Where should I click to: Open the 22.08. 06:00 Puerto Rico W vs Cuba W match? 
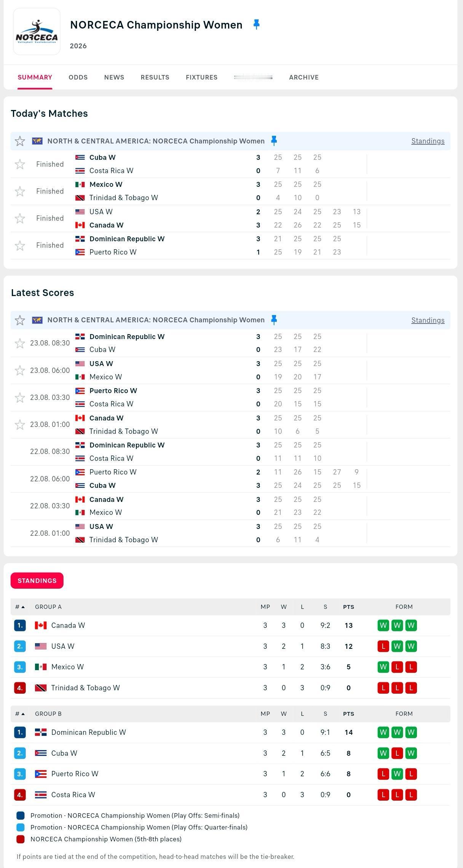coord(230,479)
